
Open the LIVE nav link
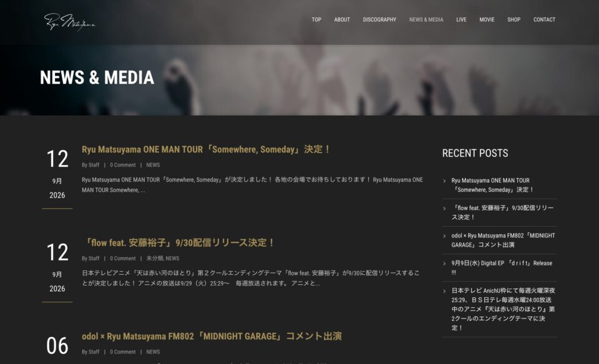pyautogui.click(x=461, y=19)
